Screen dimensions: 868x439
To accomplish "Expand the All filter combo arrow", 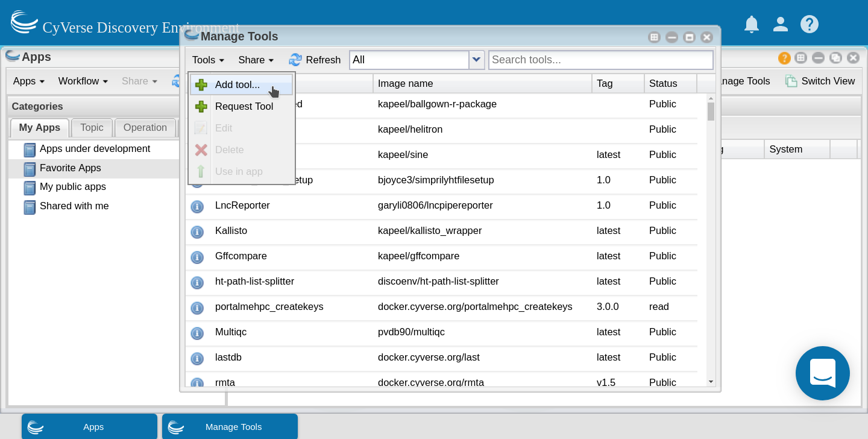I will click(477, 60).
